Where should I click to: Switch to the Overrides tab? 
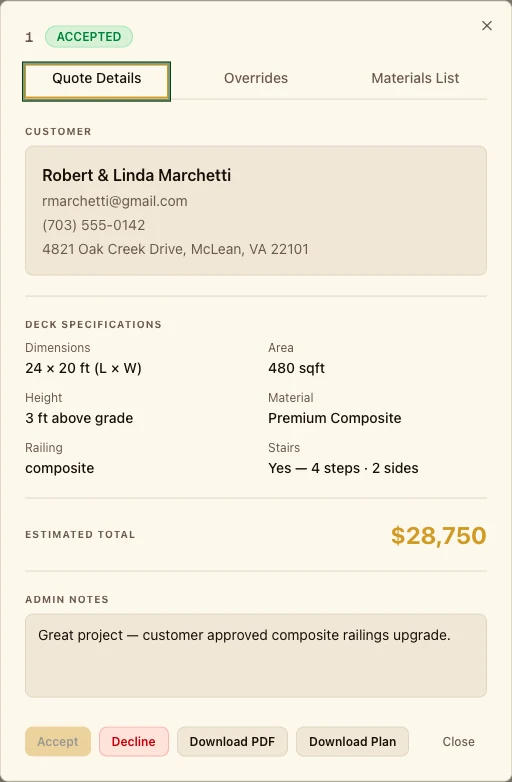[256, 78]
